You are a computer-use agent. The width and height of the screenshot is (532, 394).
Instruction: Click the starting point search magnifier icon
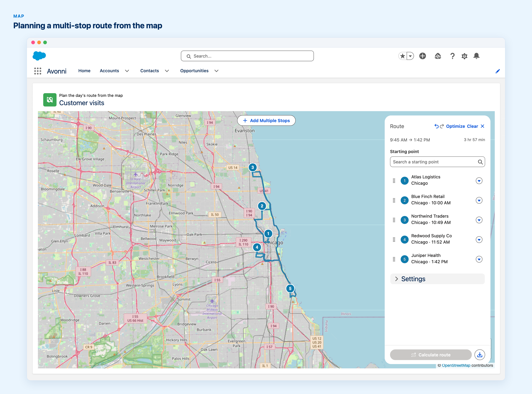[x=480, y=162]
